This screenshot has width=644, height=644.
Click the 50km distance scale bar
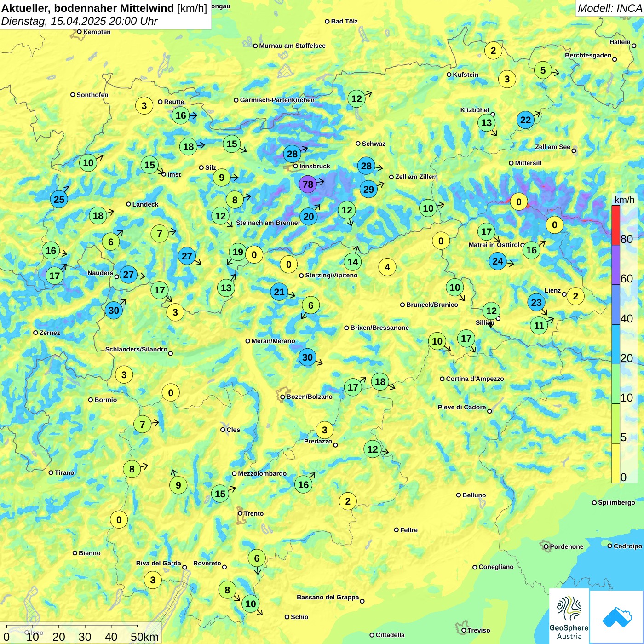click(72, 626)
